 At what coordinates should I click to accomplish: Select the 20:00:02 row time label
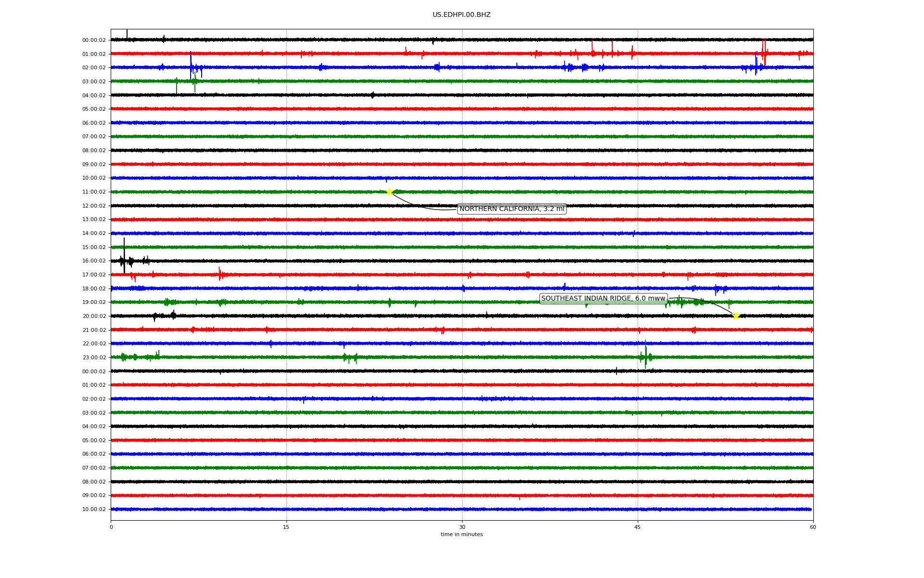[x=94, y=316]
